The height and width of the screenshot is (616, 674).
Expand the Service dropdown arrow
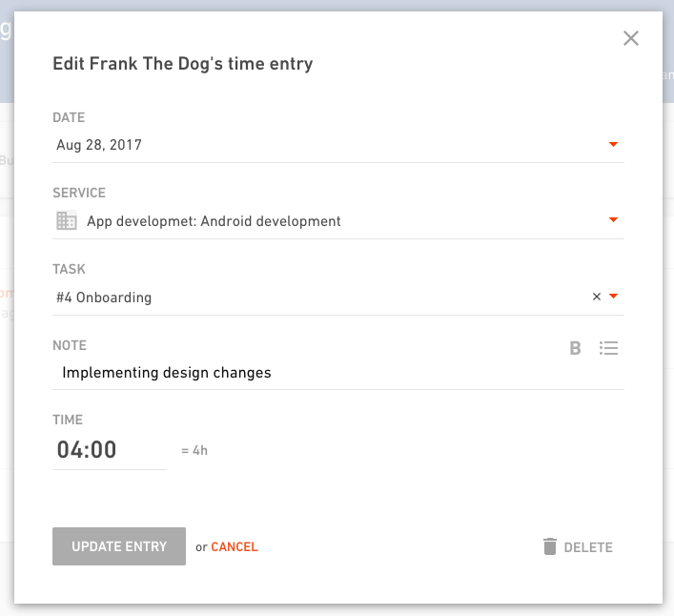coord(614,220)
